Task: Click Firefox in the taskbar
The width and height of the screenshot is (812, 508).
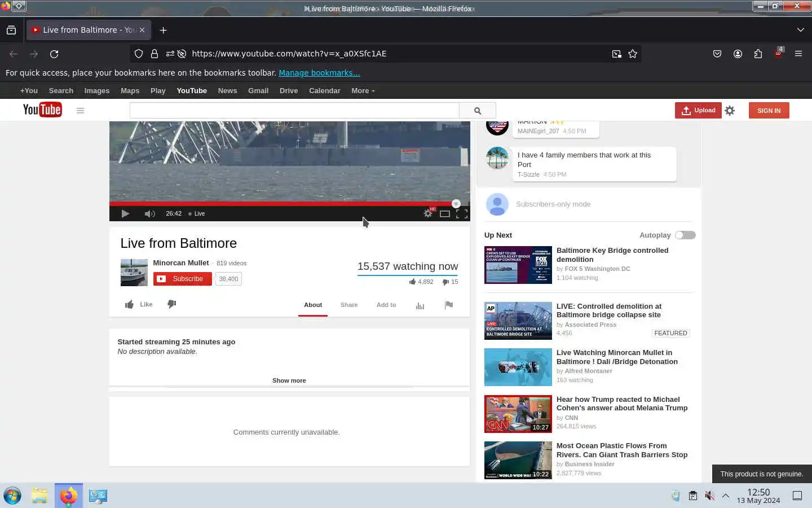Action: click(x=68, y=496)
